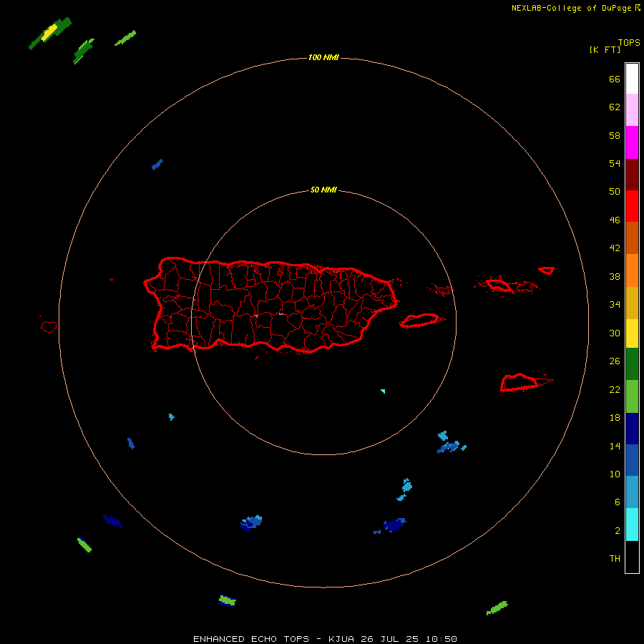644x644 pixels.
Task: Click the legend value "26"
Action: point(615,361)
